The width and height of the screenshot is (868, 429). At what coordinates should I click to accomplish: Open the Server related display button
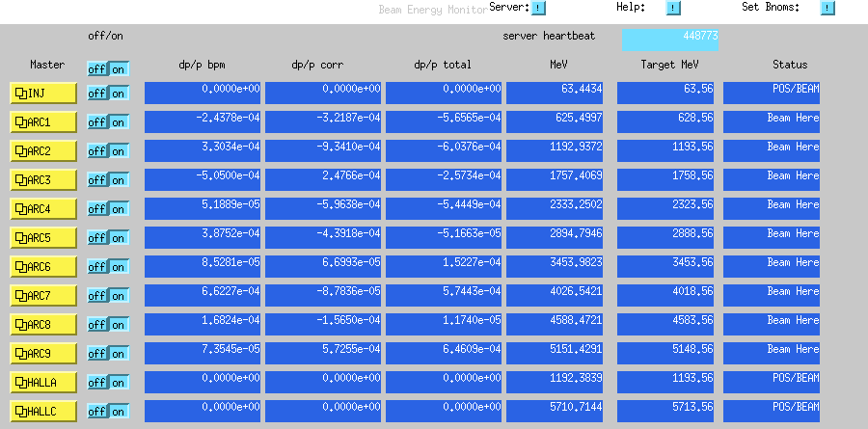538,8
